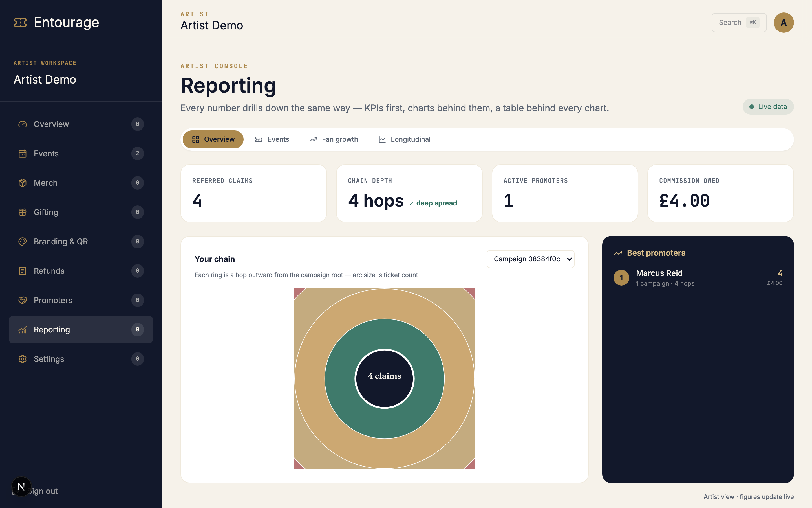812x508 pixels.
Task: Click the line chart icon on Longitudinal tab
Action: click(382, 139)
